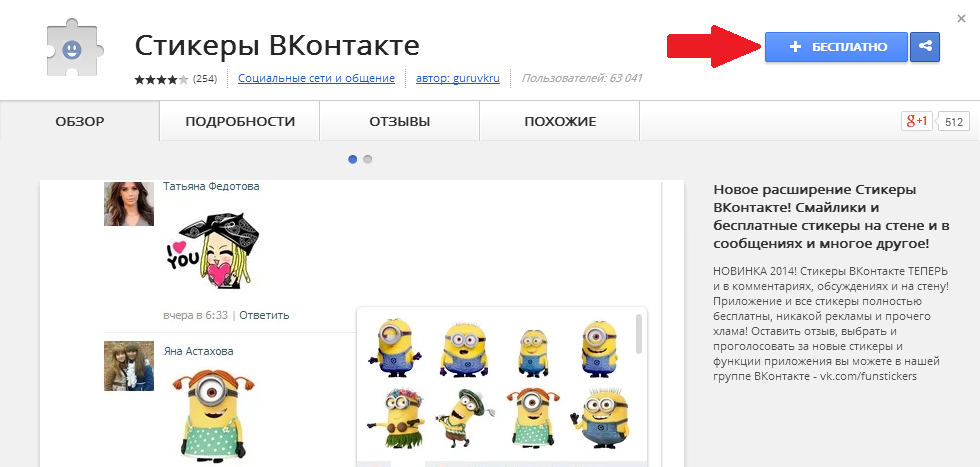Screen dimensions: 980x467
Task: Click the sticker panel scrollbar
Action: tap(639, 333)
